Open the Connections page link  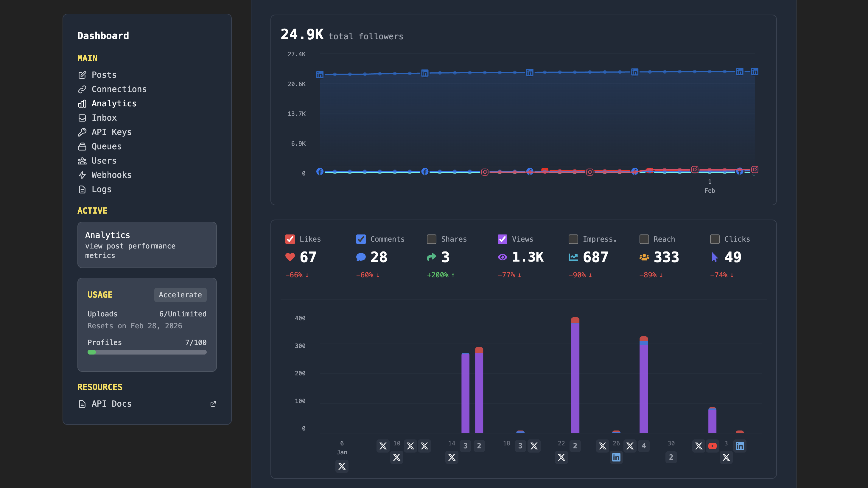(119, 89)
